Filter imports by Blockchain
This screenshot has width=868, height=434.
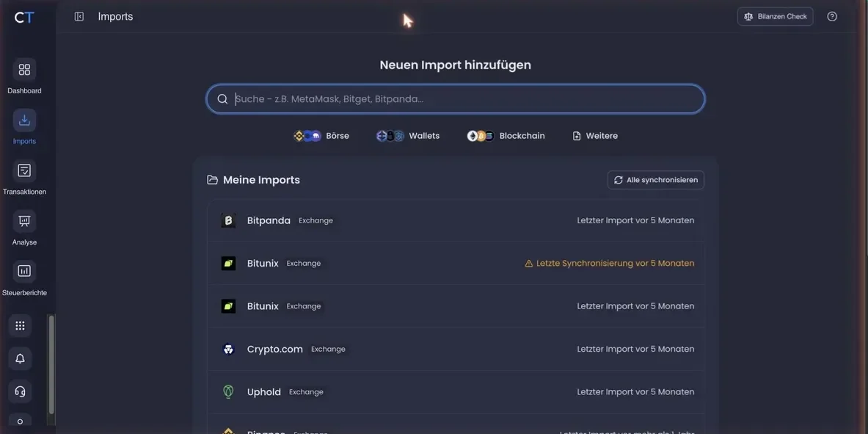pyautogui.click(x=506, y=136)
